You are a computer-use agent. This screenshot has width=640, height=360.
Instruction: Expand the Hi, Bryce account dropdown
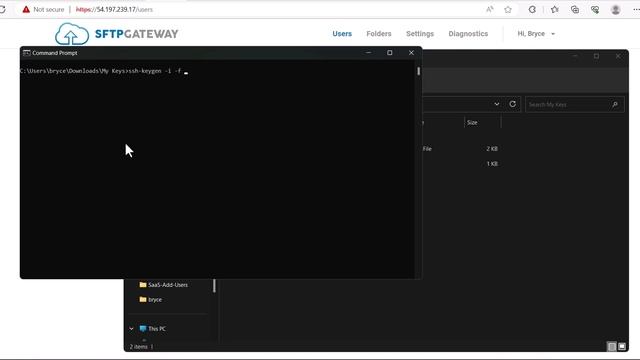536,34
